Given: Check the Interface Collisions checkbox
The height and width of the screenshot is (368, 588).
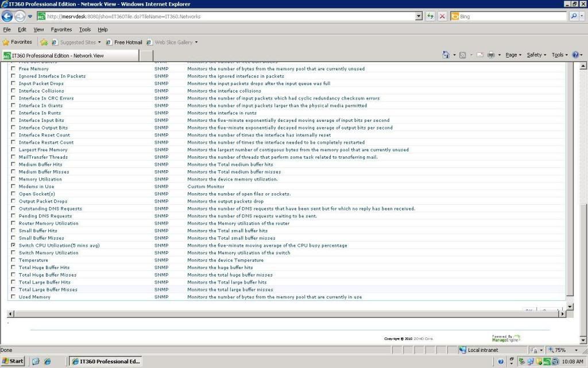Looking at the screenshot, I should [13, 90].
